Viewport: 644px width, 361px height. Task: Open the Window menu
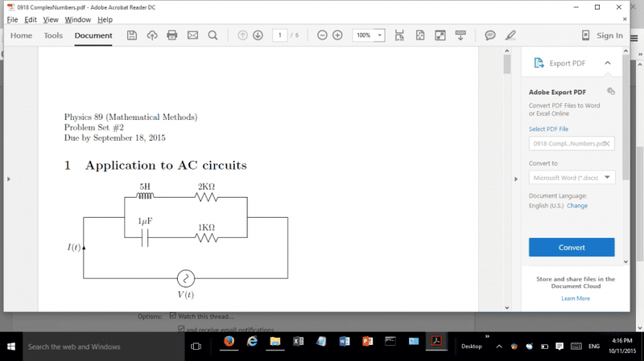[x=77, y=19]
